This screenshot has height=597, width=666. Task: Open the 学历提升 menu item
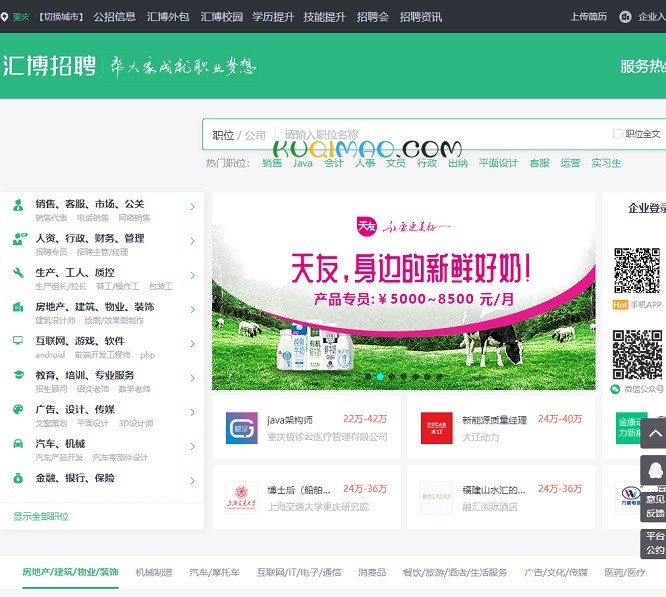[x=273, y=17]
